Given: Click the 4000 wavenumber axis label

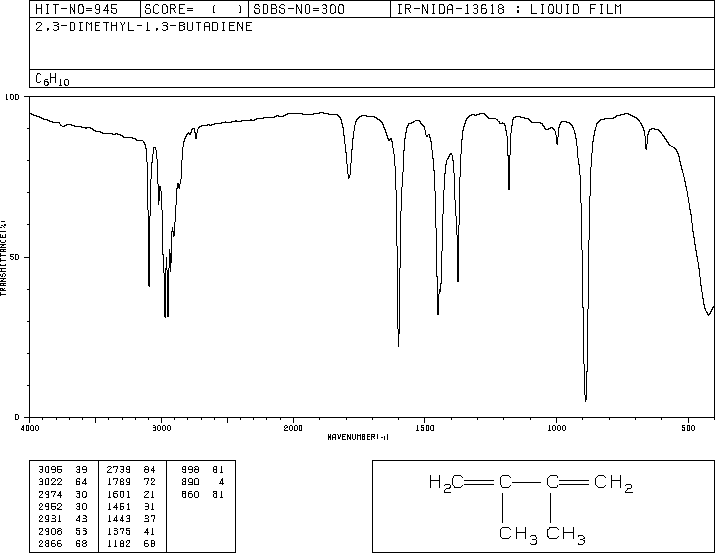Looking at the screenshot, I should pos(30,428).
